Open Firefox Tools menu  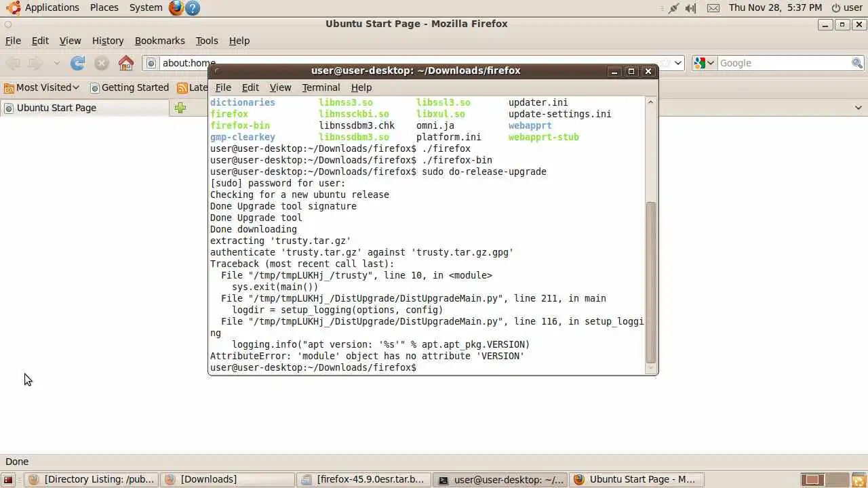(207, 41)
